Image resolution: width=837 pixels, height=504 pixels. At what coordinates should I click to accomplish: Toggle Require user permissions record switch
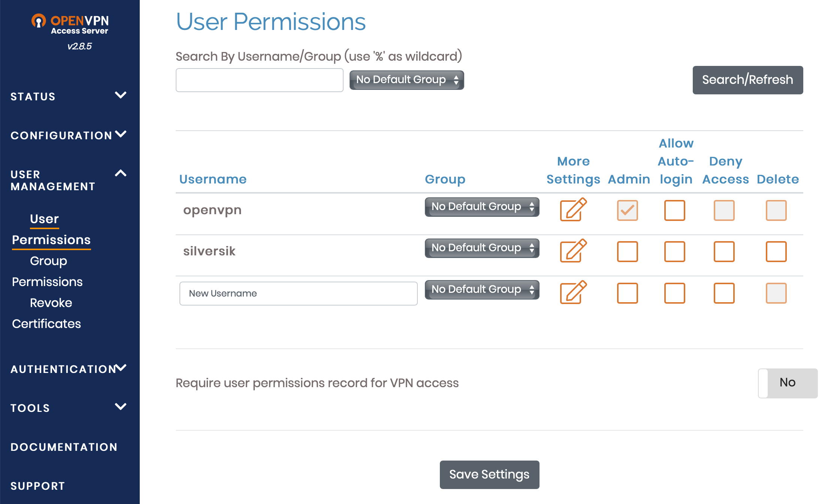[x=788, y=383]
